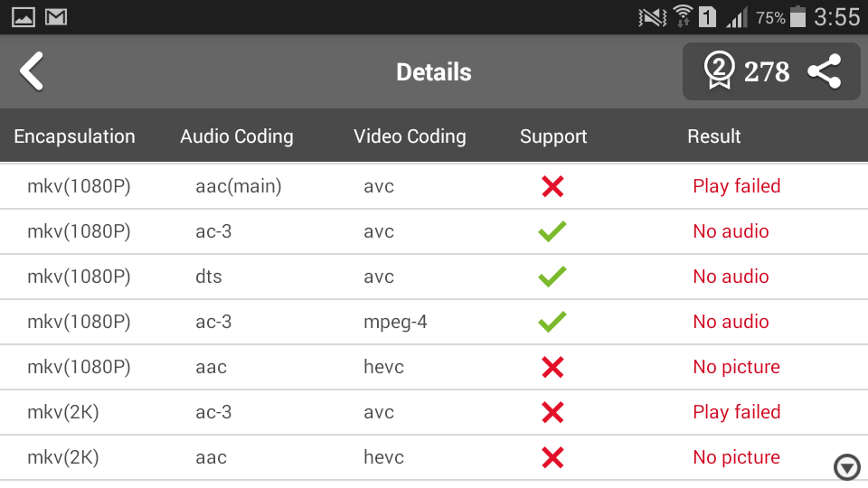Select the Audio Coding column header
Viewport: 868px width, 488px height.
point(237,136)
